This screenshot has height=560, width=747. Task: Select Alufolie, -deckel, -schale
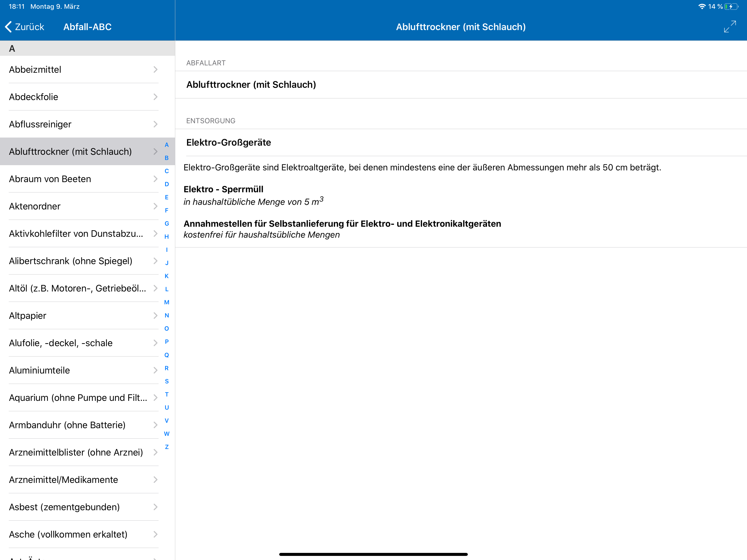tap(87, 343)
